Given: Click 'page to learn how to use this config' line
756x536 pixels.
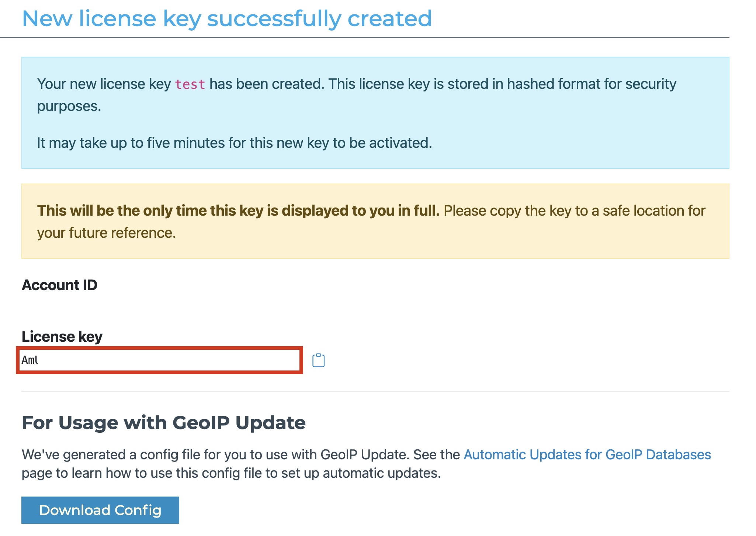Looking at the screenshot, I should coord(231,473).
